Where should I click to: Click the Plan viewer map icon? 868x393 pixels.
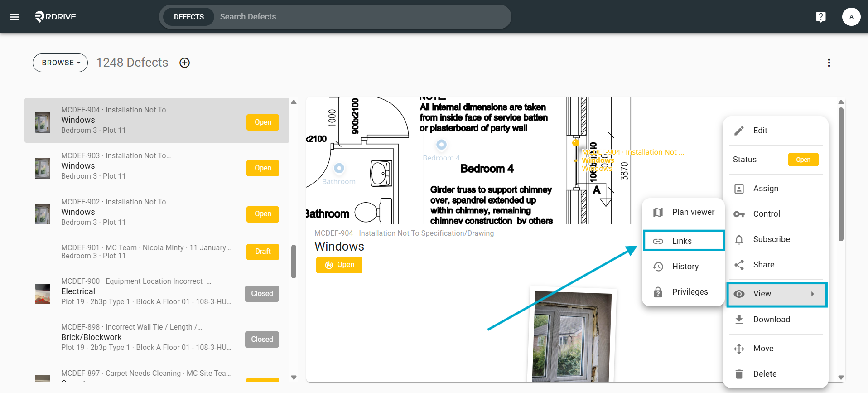(658, 212)
